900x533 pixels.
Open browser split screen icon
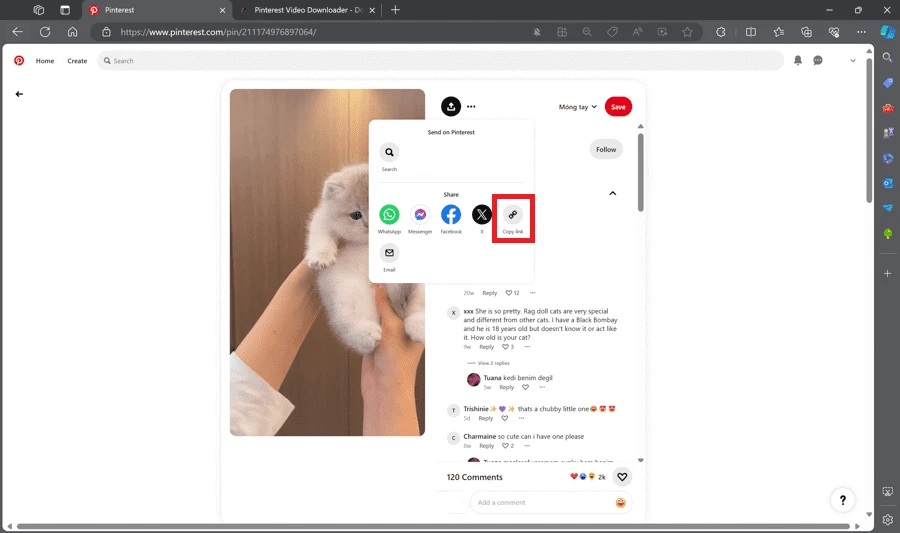pyautogui.click(x=751, y=32)
